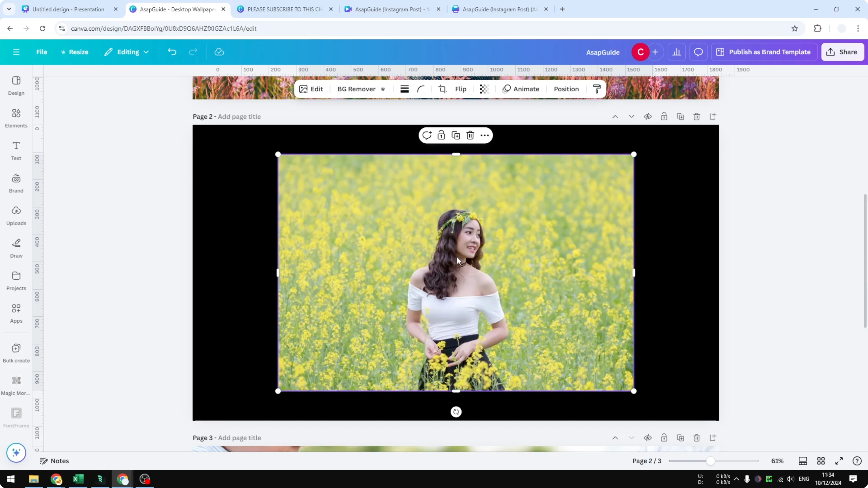Delete the selected image via trash icon

point(470,135)
